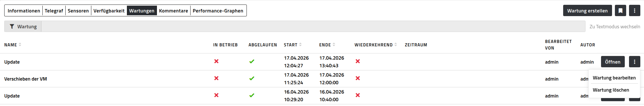Click the bookmark icon button
The image size is (644, 106).
621,10
